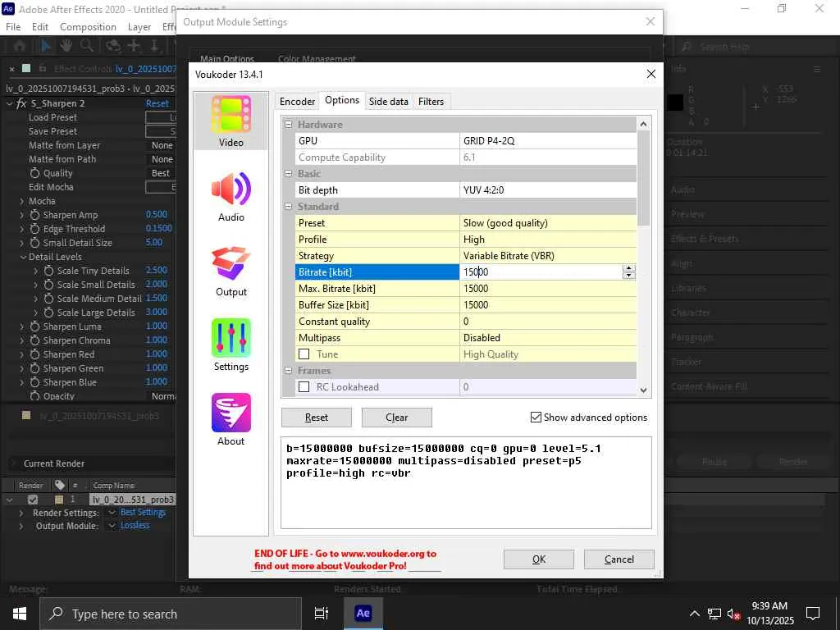Click the Cancel button
The height and width of the screenshot is (630, 840).
[619, 559]
